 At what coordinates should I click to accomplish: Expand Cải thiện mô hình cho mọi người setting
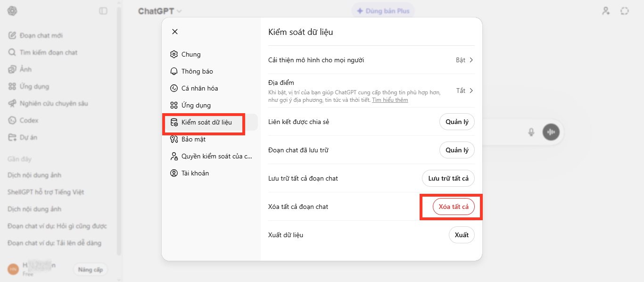464,60
